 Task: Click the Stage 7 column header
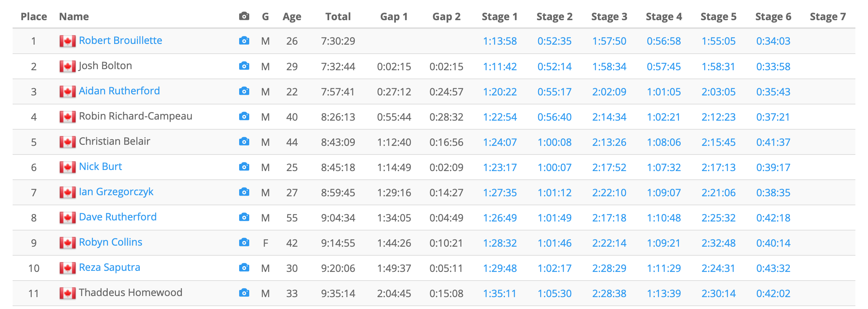point(828,17)
